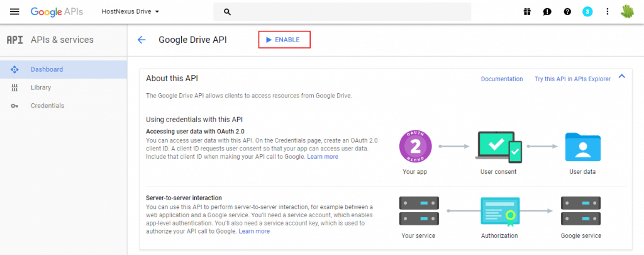Click the Your app label
Screen dimensions: 644x255
[415, 171]
